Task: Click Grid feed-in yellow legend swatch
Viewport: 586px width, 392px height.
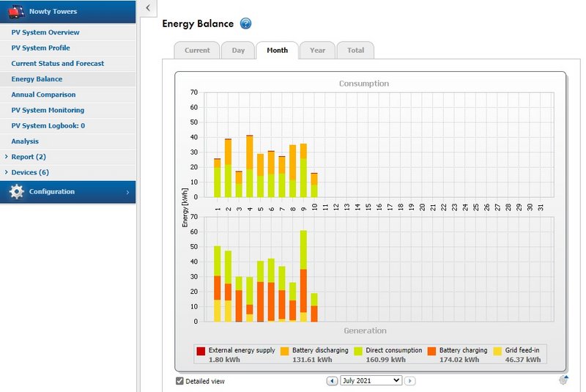Action: 497,351
